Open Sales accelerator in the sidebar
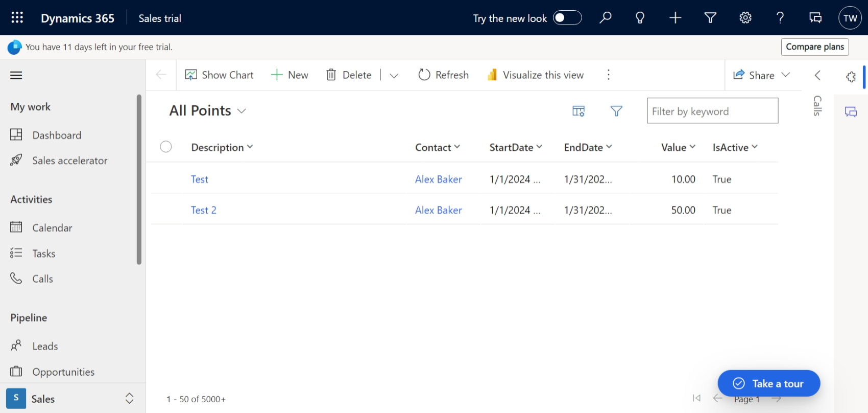 pos(69,160)
